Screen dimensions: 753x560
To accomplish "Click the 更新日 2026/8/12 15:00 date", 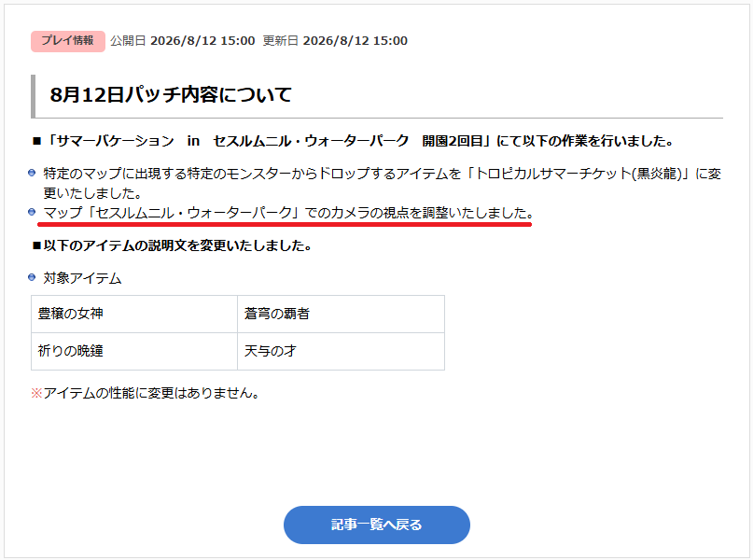I will 335,41.
